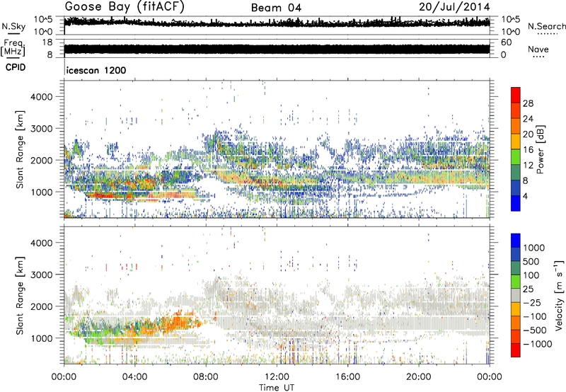
Task: Click the '24' tick on the Power colorbar
Action: click(x=528, y=119)
